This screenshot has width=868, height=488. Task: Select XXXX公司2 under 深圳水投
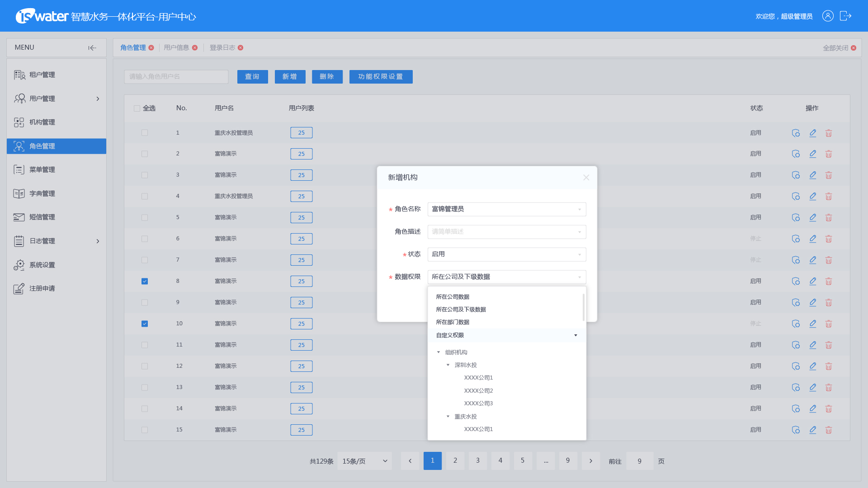[478, 391]
